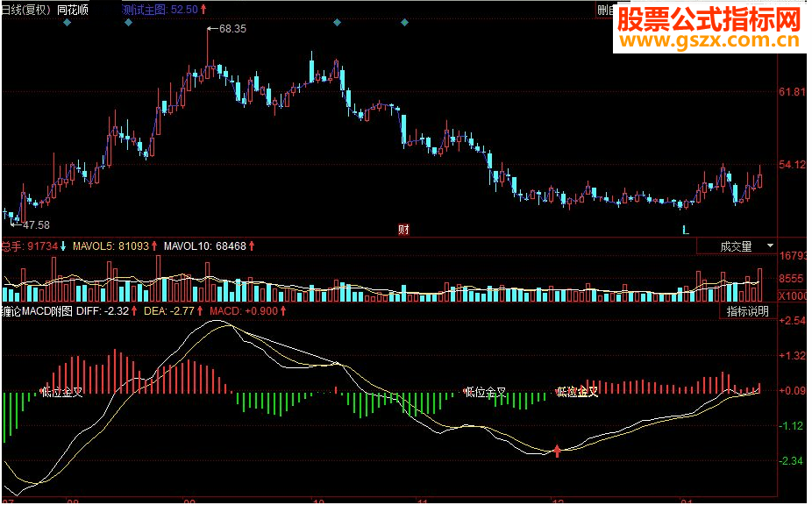Click the 54.12 price axis label
The image size is (812, 505).
(793, 165)
